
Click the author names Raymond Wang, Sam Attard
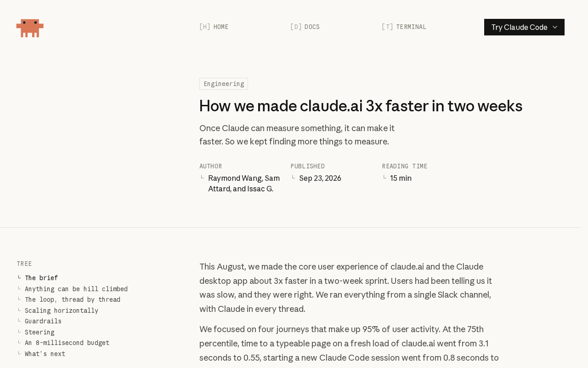(x=244, y=183)
